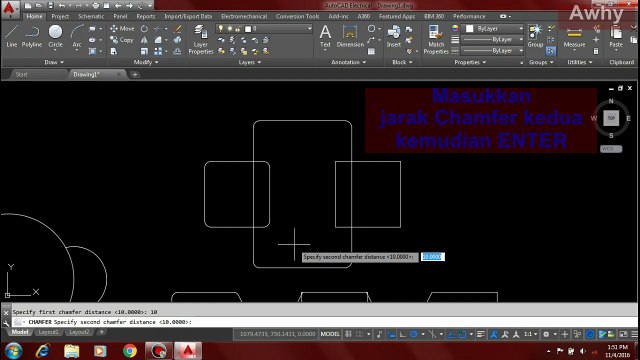Click the quick calculator icon in Utilities

tap(596, 51)
